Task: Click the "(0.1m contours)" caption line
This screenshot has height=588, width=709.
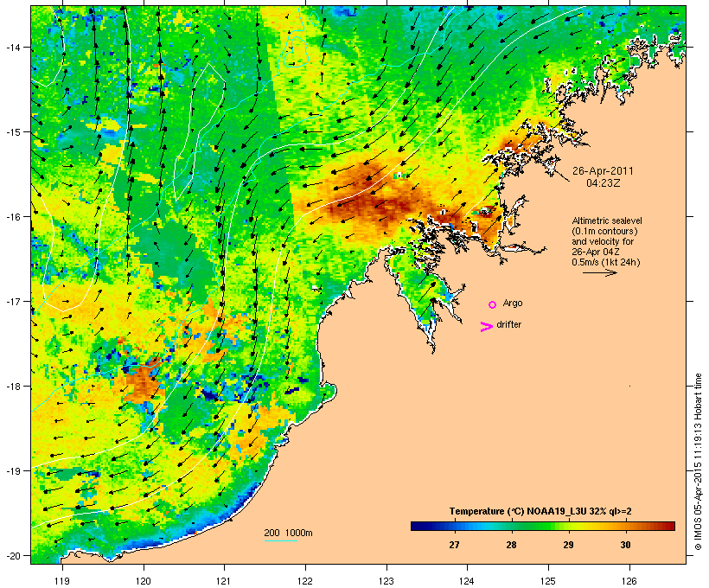Action: coord(604,231)
